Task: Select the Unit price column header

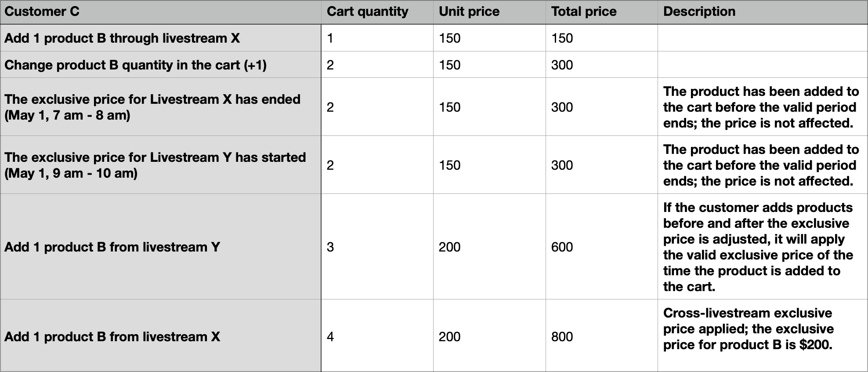Action: click(489, 12)
